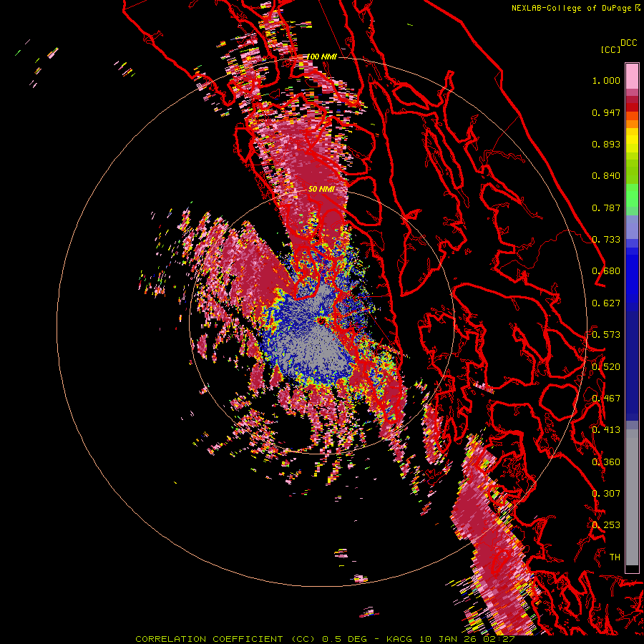Select the 0.627 scale value
Viewport: 644px width, 644px height.
click(x=606, y=303)
